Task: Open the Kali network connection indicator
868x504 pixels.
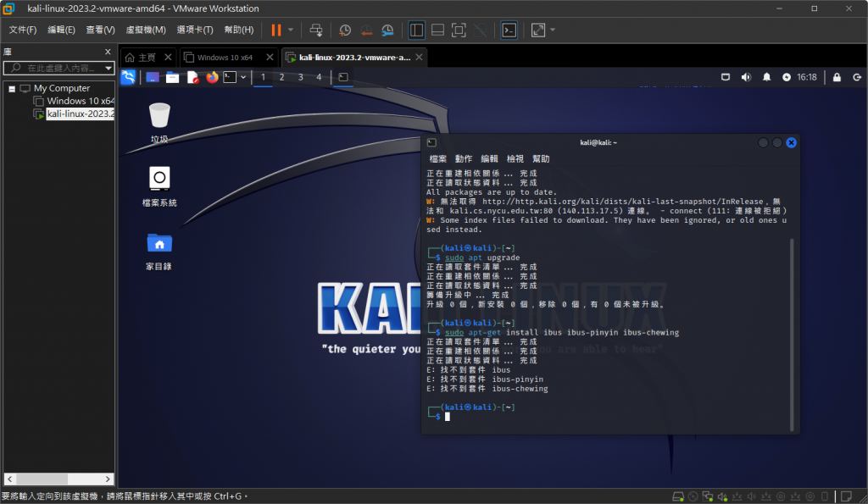Action: (726, 77)
